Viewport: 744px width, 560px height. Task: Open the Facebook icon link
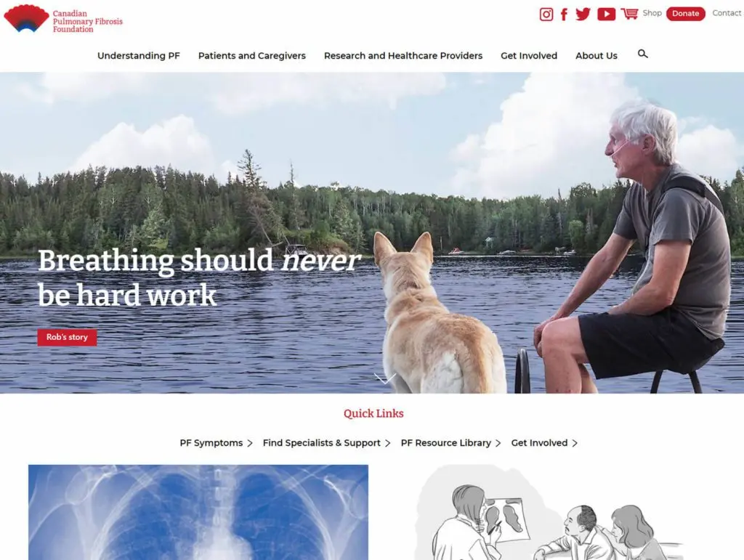pos(564,15)
